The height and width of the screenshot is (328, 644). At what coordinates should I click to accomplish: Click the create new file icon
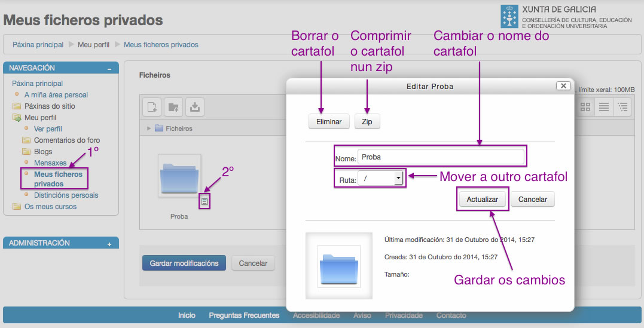pos(152,107)
